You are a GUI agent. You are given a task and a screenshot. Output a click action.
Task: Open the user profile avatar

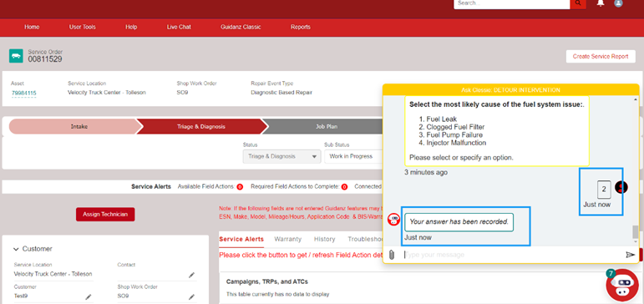(x=618, y=3)
